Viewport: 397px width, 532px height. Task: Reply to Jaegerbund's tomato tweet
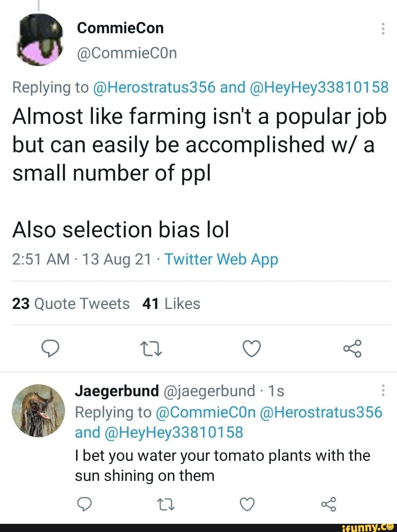84,504
